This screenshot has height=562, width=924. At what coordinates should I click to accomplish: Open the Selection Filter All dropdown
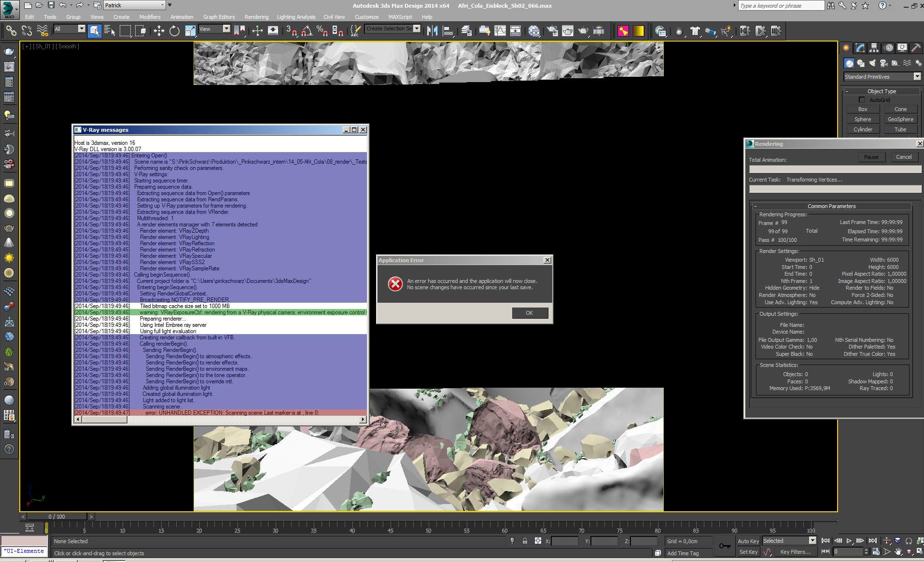69,29
